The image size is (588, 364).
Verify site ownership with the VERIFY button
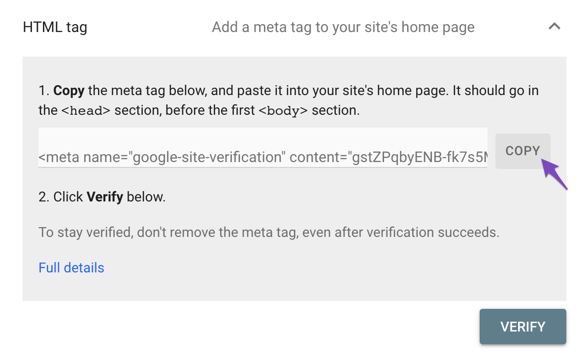click(x=523, y=327)
